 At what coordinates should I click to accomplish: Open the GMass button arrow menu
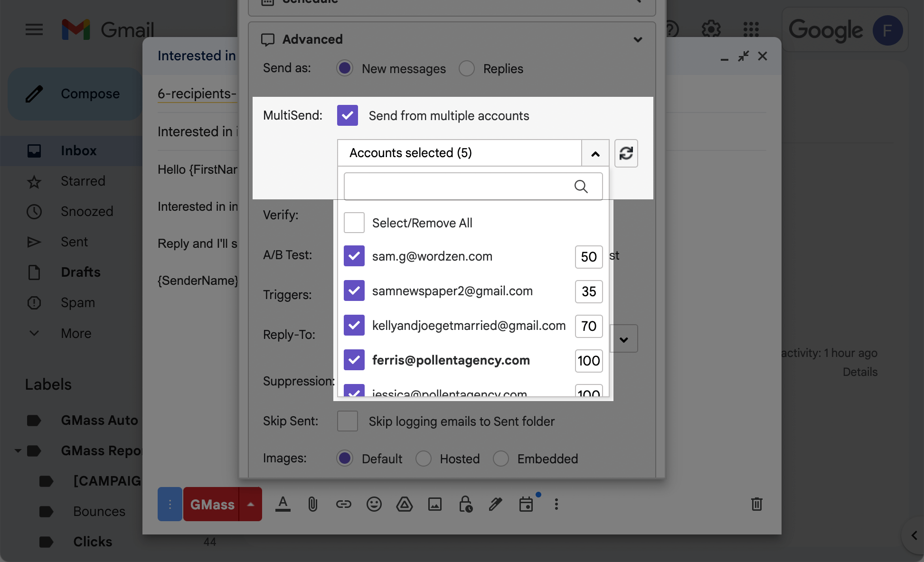pos(251,504)
